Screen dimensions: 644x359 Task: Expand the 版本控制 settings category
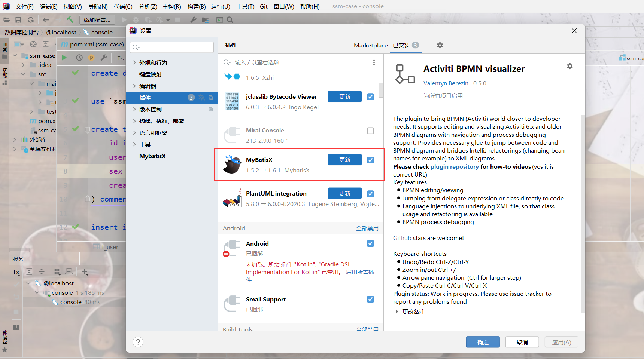134,109
